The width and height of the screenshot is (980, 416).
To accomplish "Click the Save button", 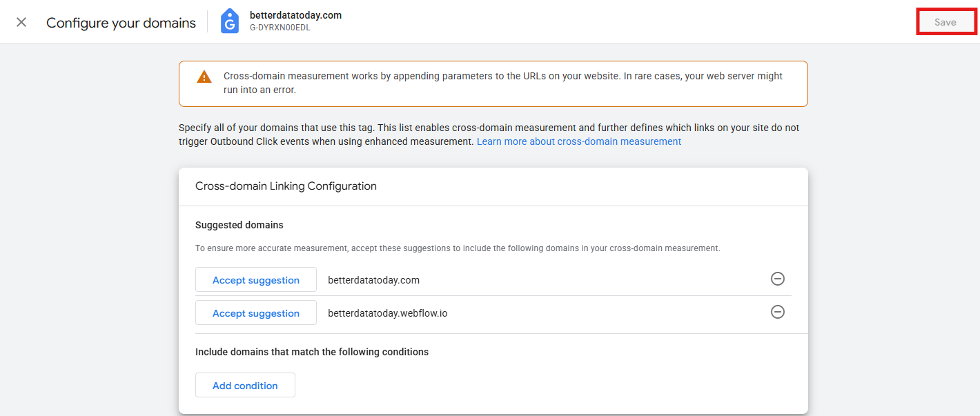I will [x=945, y=22].
